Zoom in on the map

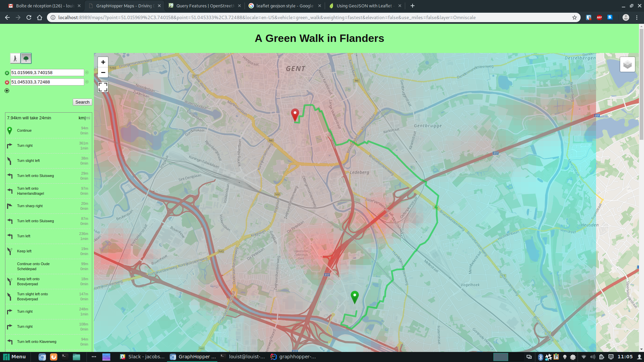pos(103,62)
